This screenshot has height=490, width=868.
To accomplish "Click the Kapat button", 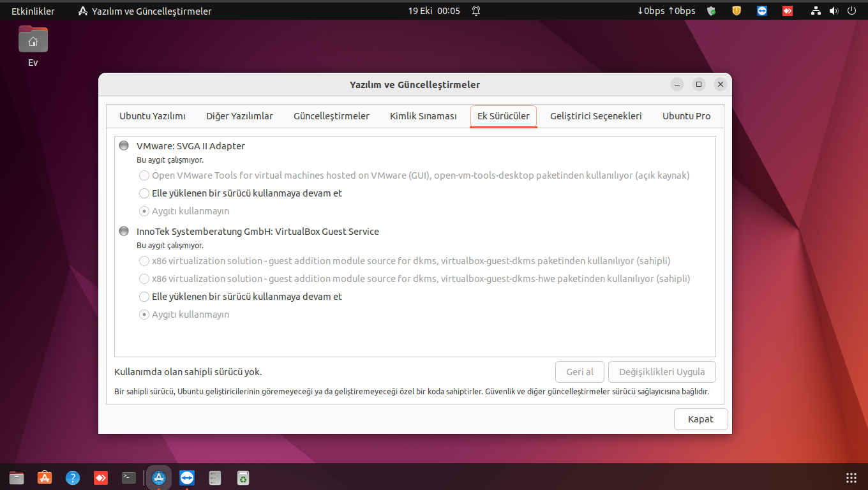I will pyautogui.click(x=700, y=419).
